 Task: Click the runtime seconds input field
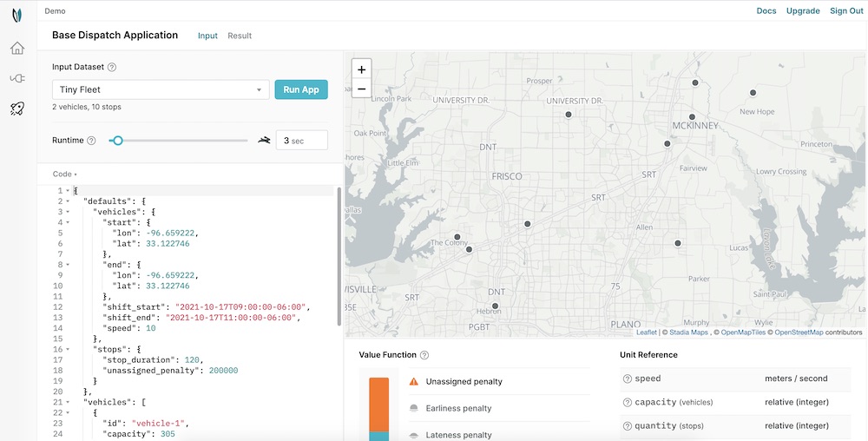point(302,141)
